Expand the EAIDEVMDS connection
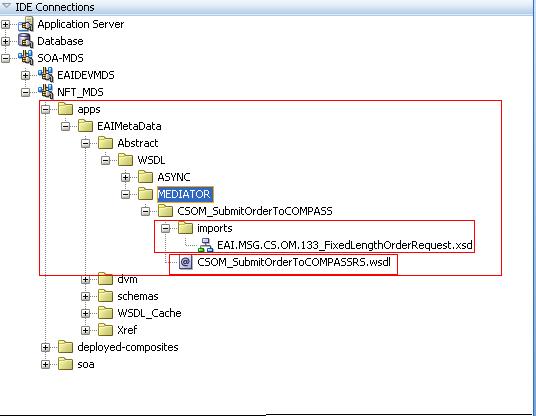The height and width of the screenshot is (416, 536). 25,75
